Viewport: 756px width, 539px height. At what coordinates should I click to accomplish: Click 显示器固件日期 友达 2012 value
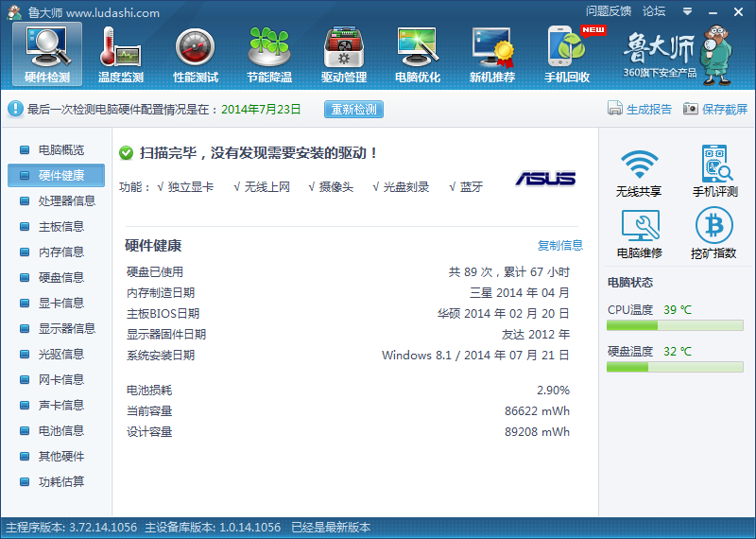point(536,335)
